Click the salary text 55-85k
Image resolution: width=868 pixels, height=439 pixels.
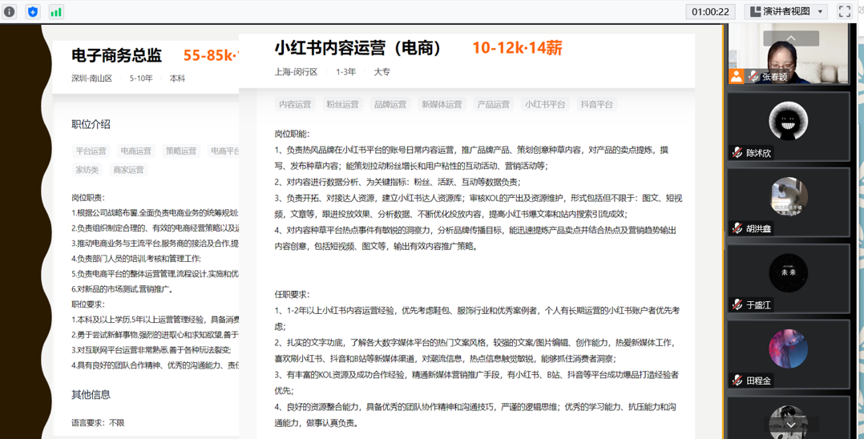(211, 55)
